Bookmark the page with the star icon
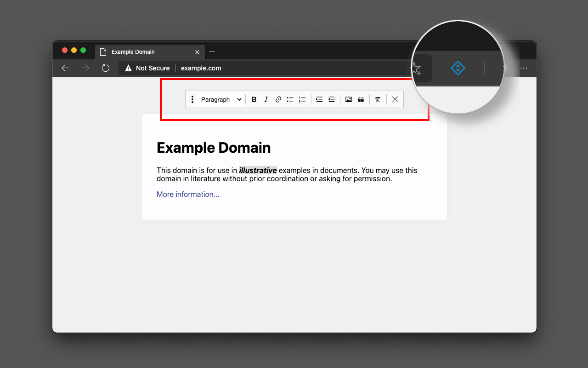This screenshot has width=588, height=368. coord(416,68)
